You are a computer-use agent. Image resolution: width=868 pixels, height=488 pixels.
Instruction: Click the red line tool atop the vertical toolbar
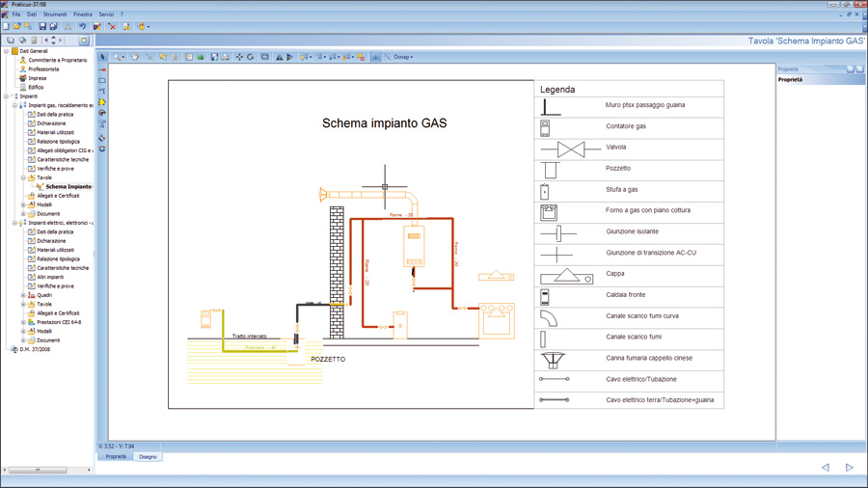point(102,69)
